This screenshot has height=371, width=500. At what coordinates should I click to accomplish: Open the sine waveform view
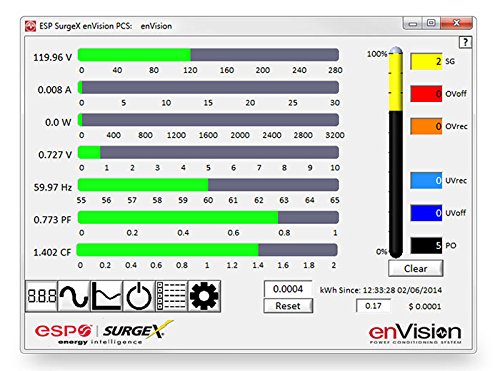[74, 296]
